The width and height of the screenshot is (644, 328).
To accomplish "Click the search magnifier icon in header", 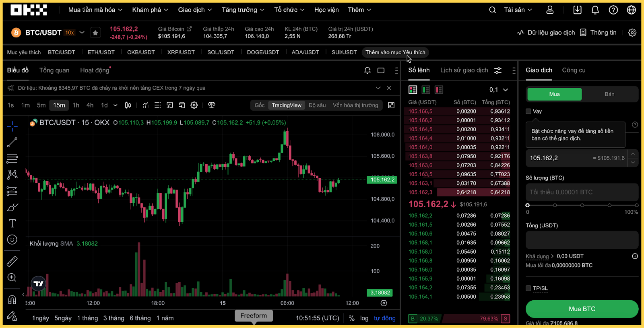I will (492, 10).
